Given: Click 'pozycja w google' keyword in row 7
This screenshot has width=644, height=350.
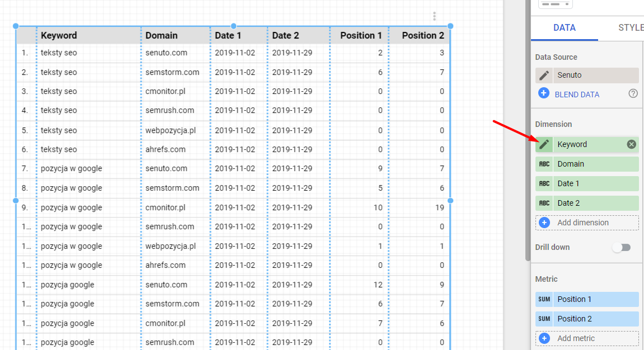Looking at the screenshot, I should coord(72,169).
